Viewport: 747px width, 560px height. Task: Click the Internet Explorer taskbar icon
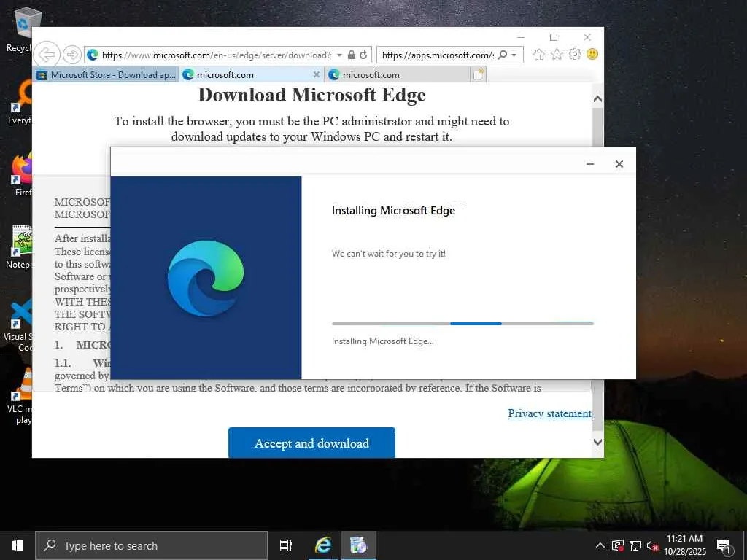323,545
